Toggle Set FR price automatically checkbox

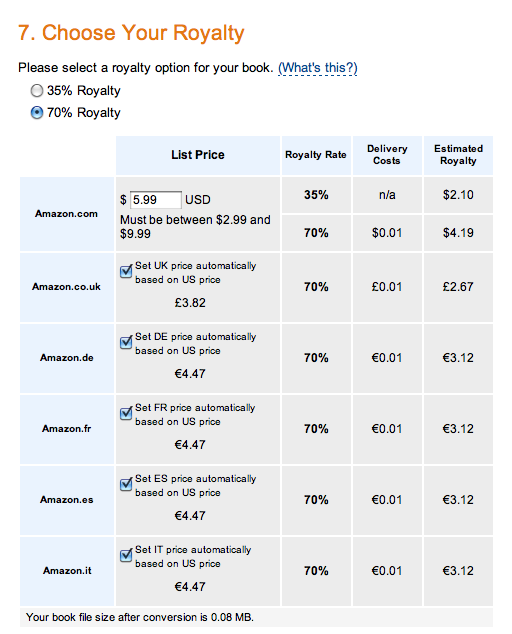(126, 413)
